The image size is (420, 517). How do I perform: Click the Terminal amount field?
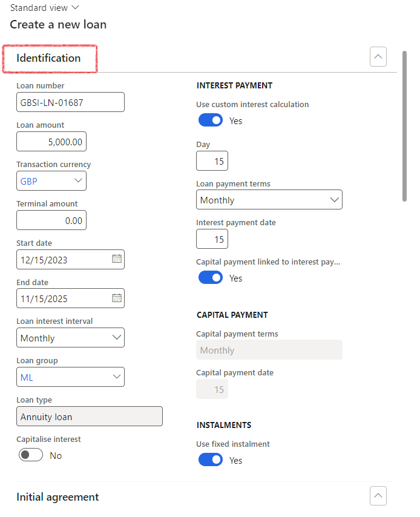click(x=51, y=220)
